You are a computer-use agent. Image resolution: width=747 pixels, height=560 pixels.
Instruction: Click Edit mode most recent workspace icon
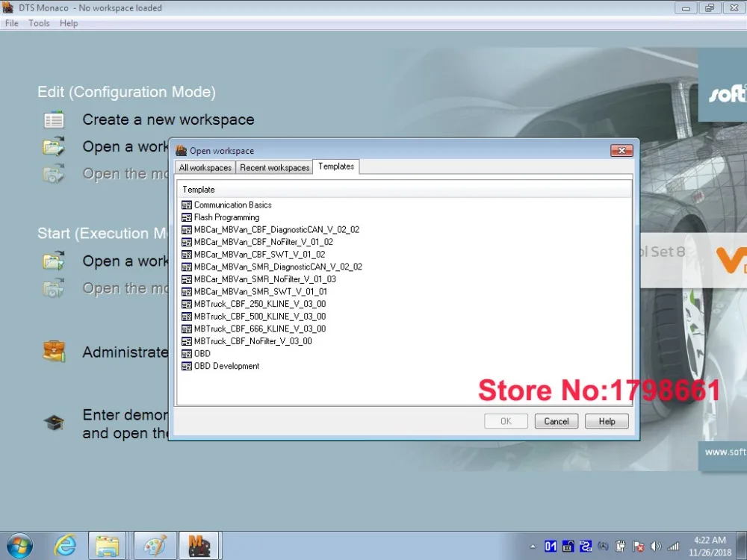tap(54, 174)
